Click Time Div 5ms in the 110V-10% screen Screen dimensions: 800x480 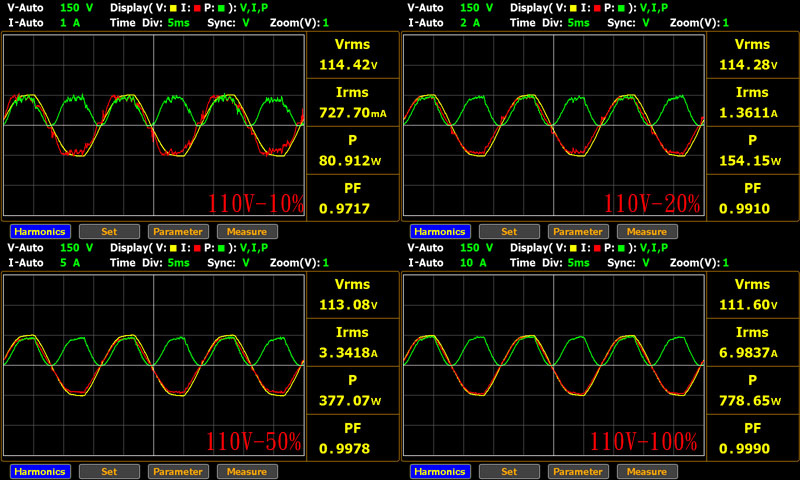click(x=179, y=23)
